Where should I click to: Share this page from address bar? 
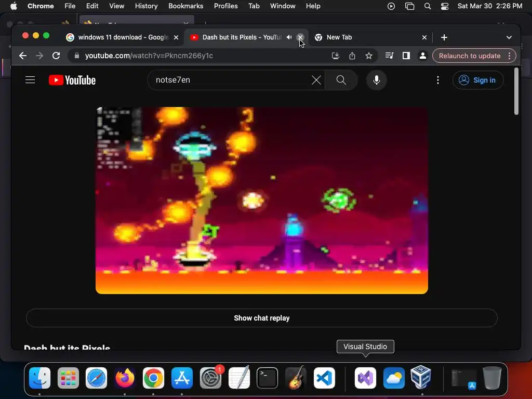click(x=352, y=56)
